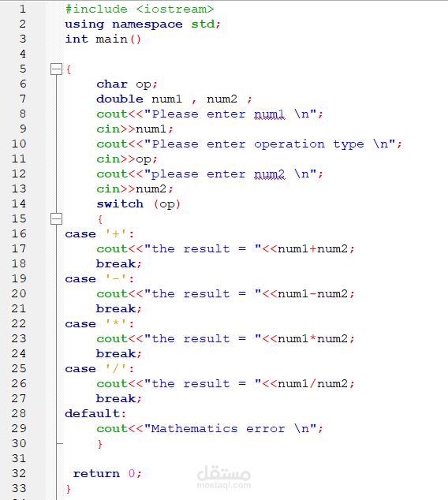
Task: Click on '#include <iostream>' text
Action: point(140,9)
